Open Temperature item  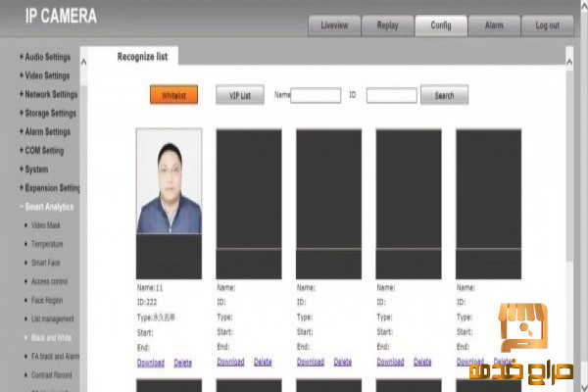(x=47, y=244)
